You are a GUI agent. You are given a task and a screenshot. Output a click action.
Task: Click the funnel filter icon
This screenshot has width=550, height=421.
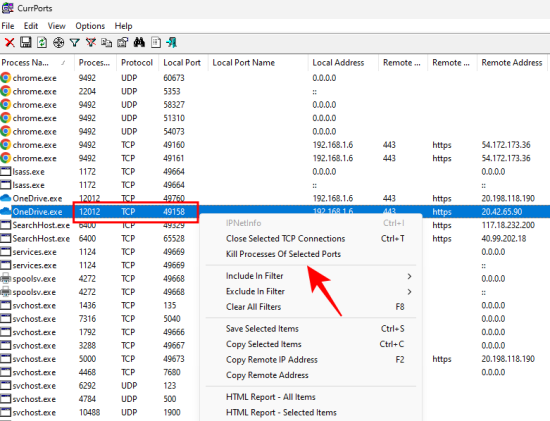coord(74,43)
